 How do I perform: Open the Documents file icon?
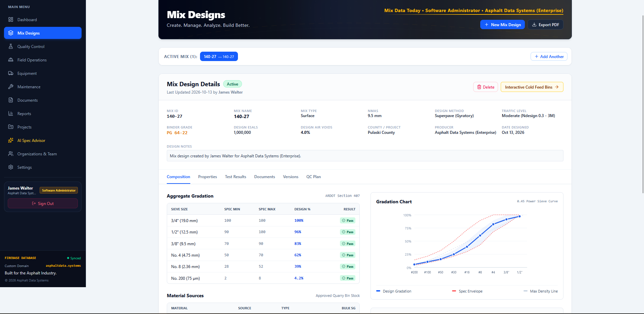coord(11,100)
